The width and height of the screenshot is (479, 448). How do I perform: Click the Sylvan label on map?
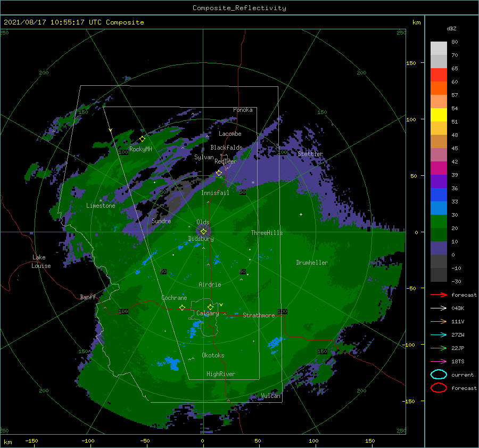click(204, 158)
